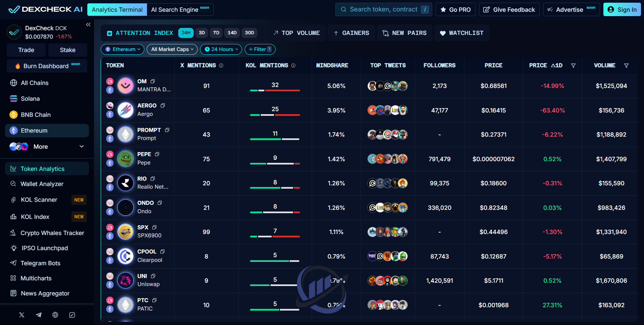Select Solana in the chains list
The width and height of the screenshot is (644, 325).
[x=47, y=99]
